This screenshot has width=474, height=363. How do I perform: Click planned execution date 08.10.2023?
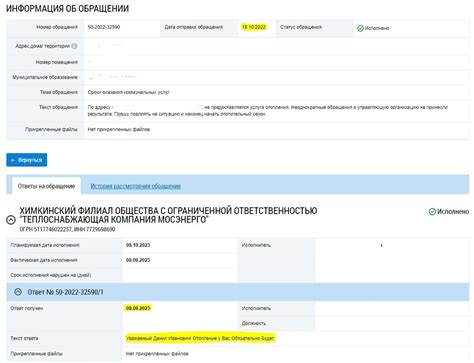(138, 245)
